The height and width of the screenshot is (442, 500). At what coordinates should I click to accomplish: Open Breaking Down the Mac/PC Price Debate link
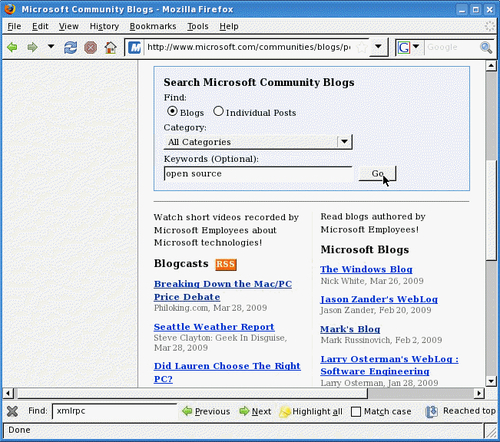tap(223, 290)
